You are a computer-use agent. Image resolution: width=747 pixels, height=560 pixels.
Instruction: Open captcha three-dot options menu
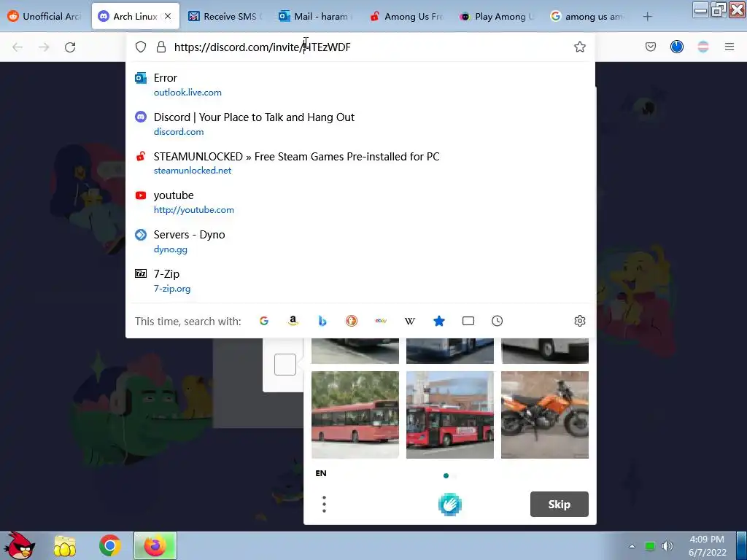tap(324, 505)
